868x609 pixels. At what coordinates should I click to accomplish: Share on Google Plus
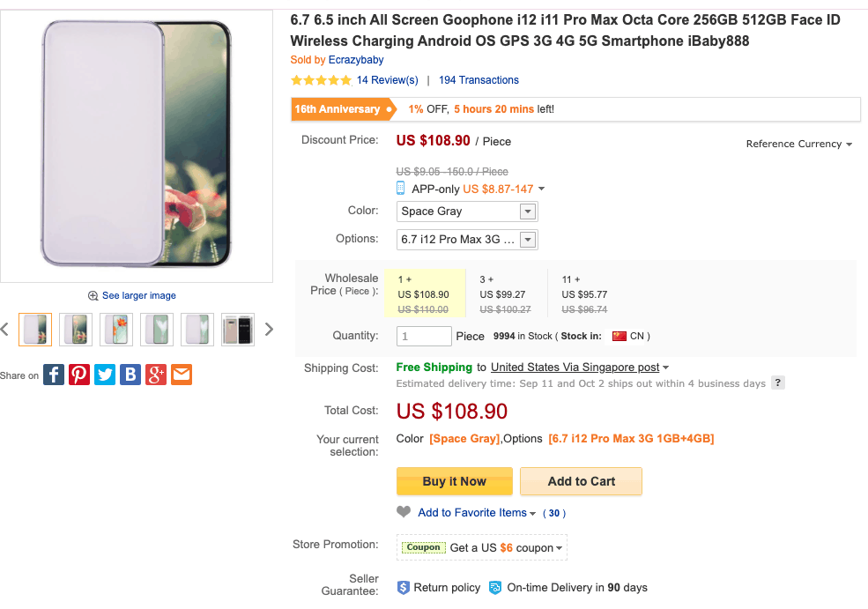coord(156,375)
